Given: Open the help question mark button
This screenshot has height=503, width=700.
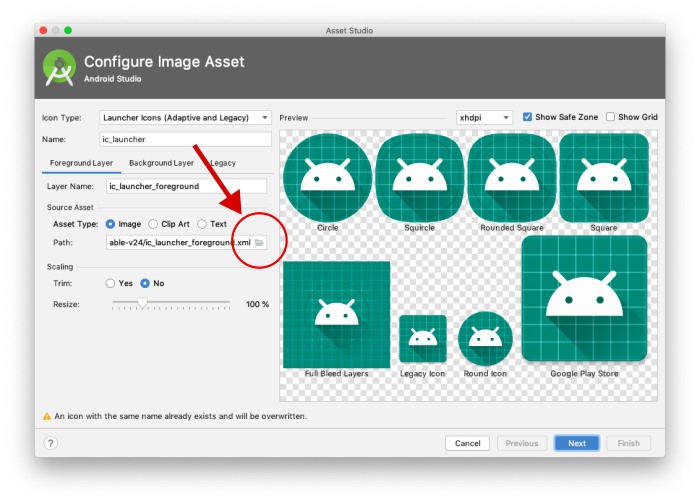Looking at the screenshot, I should tap(50, 443).
